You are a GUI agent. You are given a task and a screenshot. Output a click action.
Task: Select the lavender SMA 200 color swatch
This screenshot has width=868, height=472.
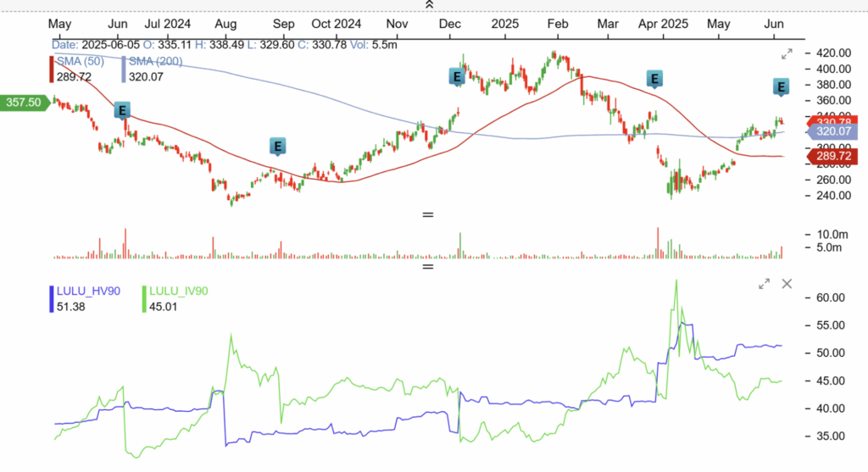(x=124, y=69)
